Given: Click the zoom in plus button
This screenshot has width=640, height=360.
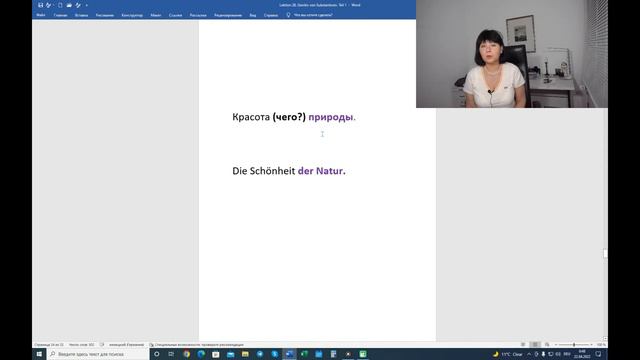Looking at the screenshot, I should point(591,345).
